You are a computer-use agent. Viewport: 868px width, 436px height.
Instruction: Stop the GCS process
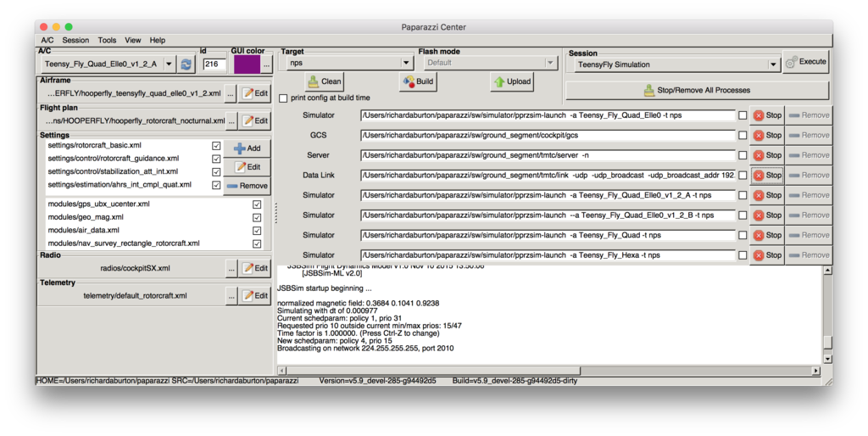point(767,135)
